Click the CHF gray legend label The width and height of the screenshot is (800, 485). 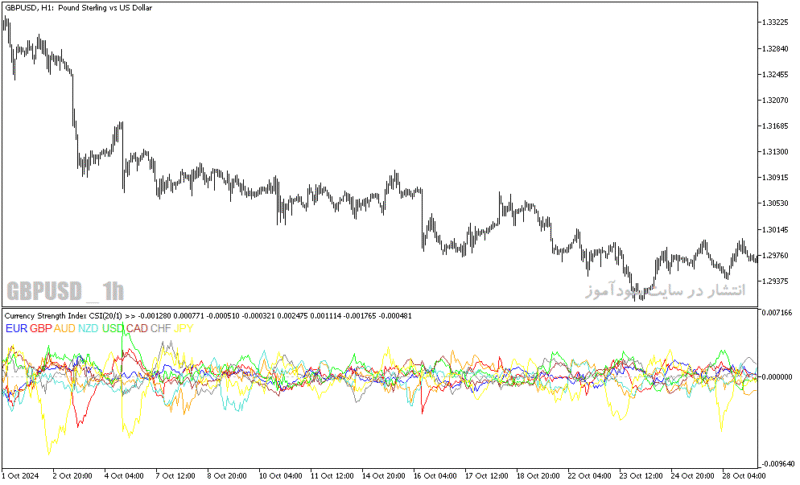(x=160, y=328)
